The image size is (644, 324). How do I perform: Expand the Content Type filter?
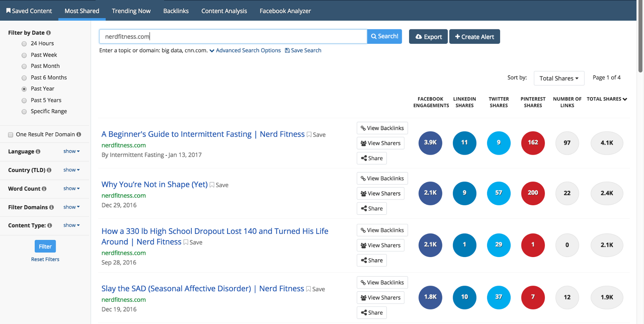click(x=72, y=225)
